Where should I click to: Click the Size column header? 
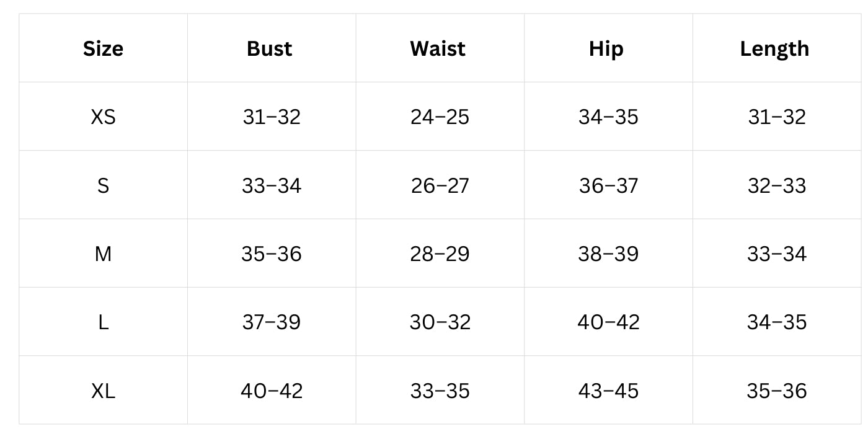[x=103, y=48]
